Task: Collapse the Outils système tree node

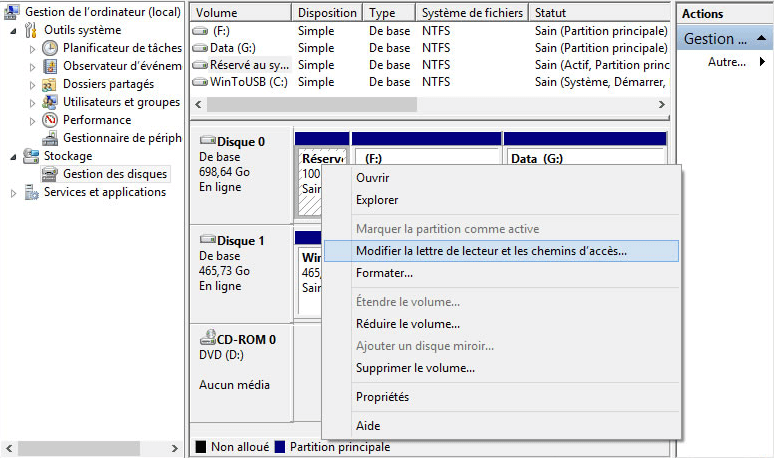Action: 13,31
